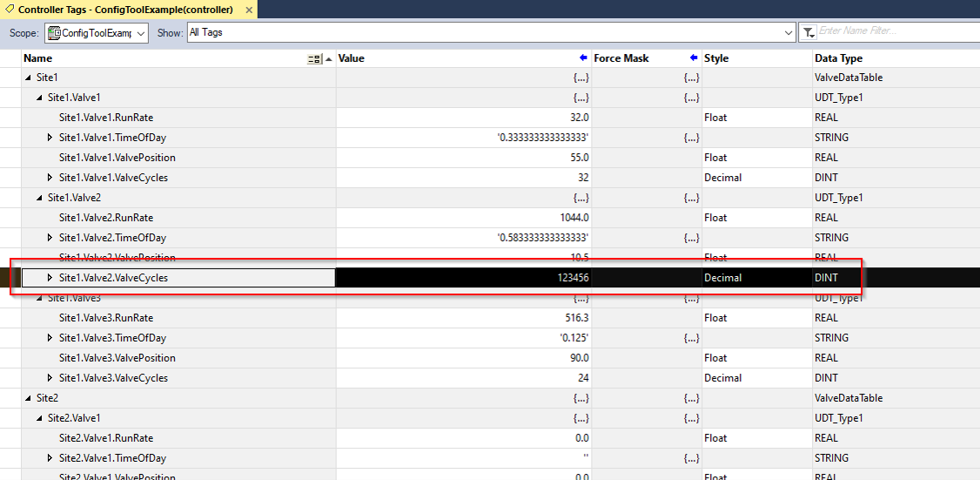The height and width of the screenshot is (480, 980).
Task: Collapse the Site1.Valve1 node
Action: [39, 98]
